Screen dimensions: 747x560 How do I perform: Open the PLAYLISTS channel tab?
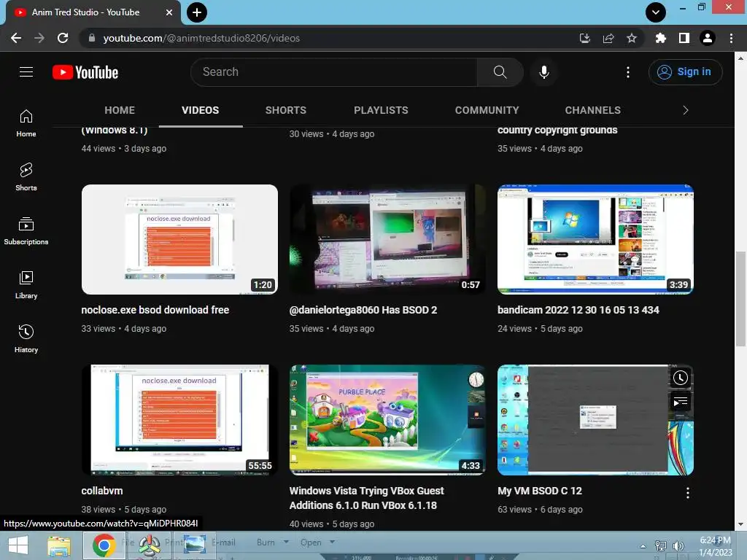[x=381, y=110]
